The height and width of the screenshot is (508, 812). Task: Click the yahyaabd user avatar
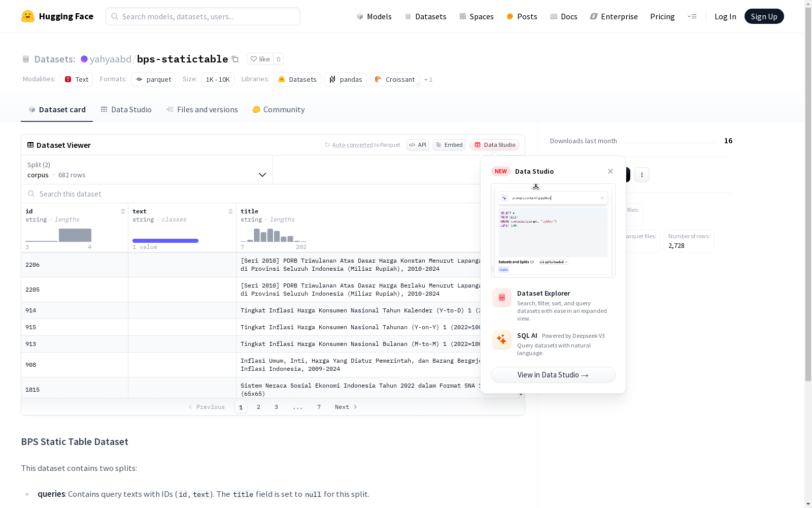(x=84, y=59)
